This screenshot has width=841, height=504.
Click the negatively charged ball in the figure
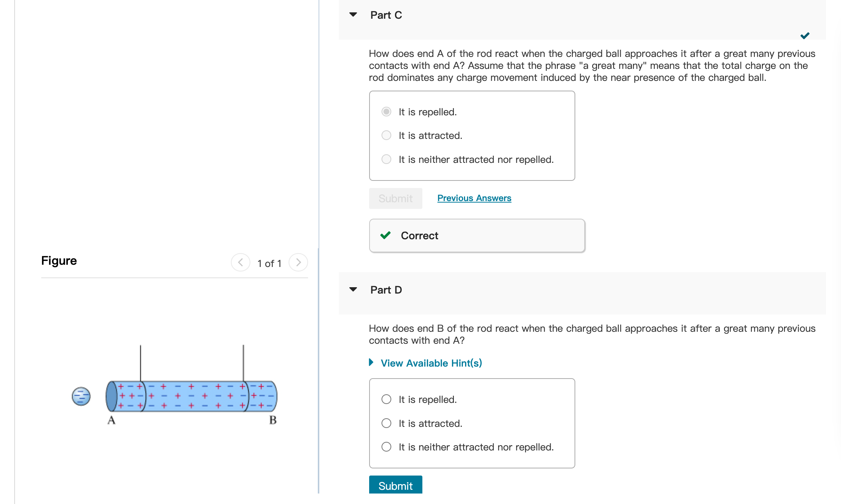click(x=81, y=396)
